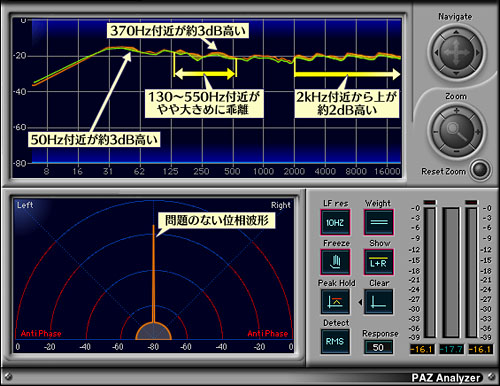Image resolution: width=500 pixels, height=386 pixels.
Task: Toggle the Freeze hand button
Action: pos(335,262)
